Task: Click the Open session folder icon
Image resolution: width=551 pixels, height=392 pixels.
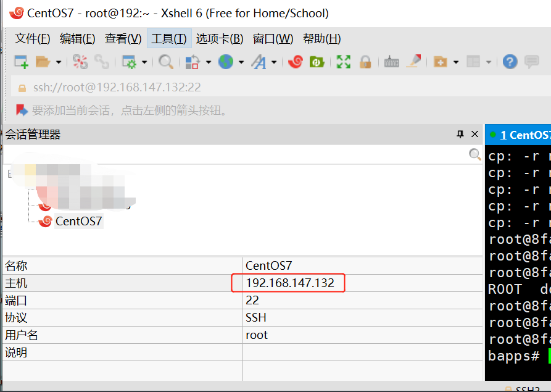Action: tap(43, 62)
